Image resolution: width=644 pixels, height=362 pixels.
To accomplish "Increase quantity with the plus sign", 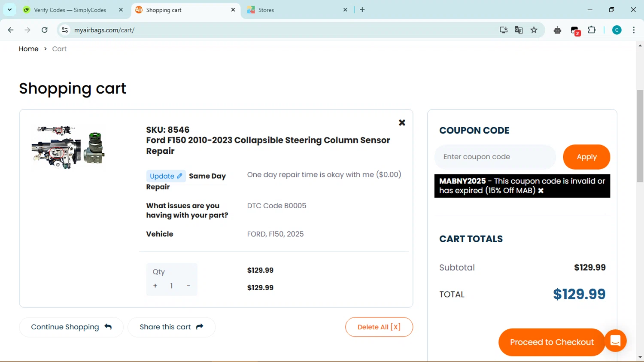I will tap(155, 286).
